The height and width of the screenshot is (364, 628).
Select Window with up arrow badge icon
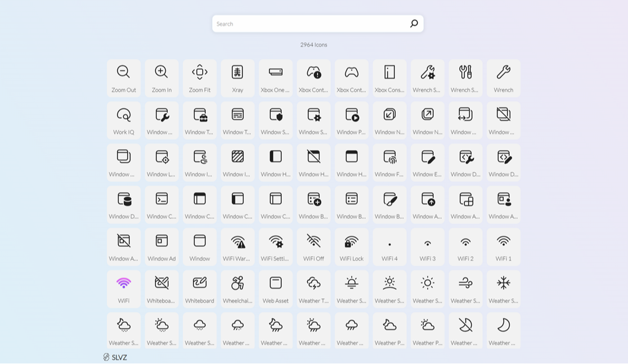[x=427, y=205]
